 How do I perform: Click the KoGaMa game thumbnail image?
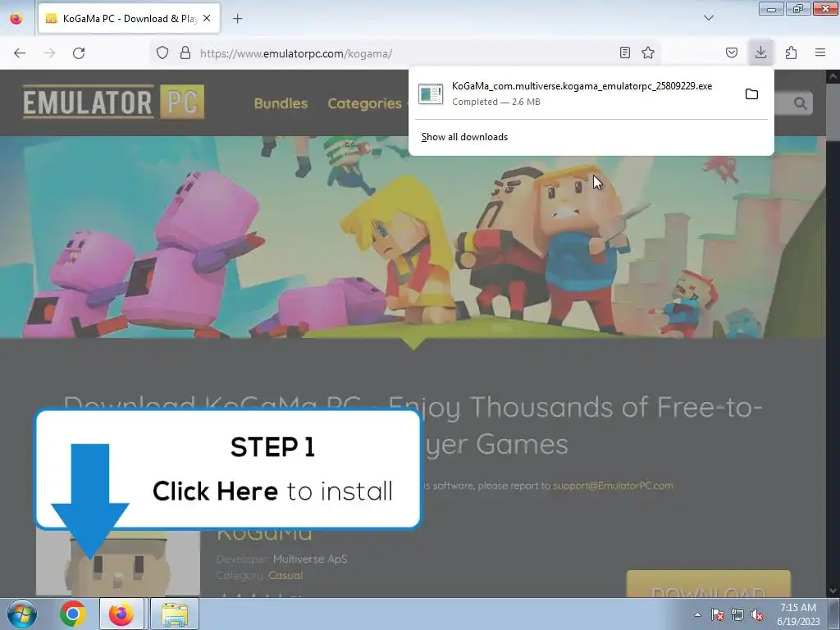tap(118, 563)
